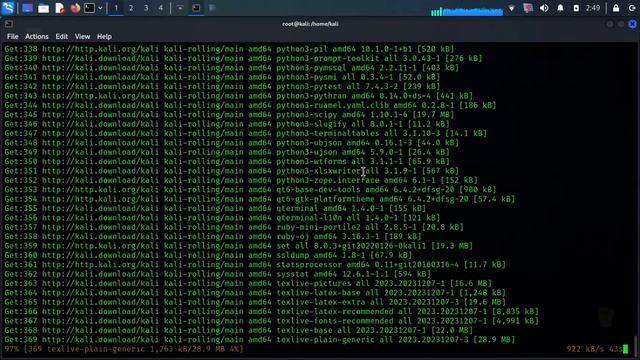Click the texlive-pictures package line
This screenshot has width=640, height=360.
pos(248,284)
